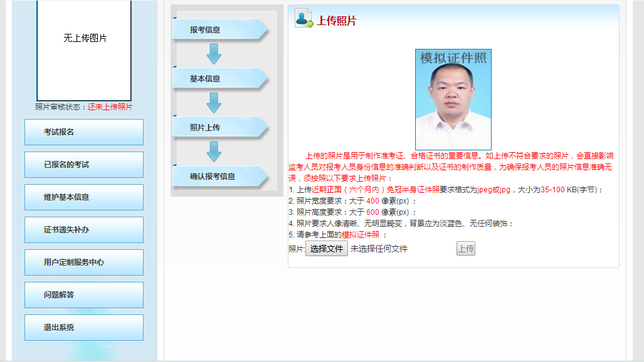The width and height of the screenshot is (644, 362).
Task: Open 用户定制服务中心
Action: [x=83, y=262]
